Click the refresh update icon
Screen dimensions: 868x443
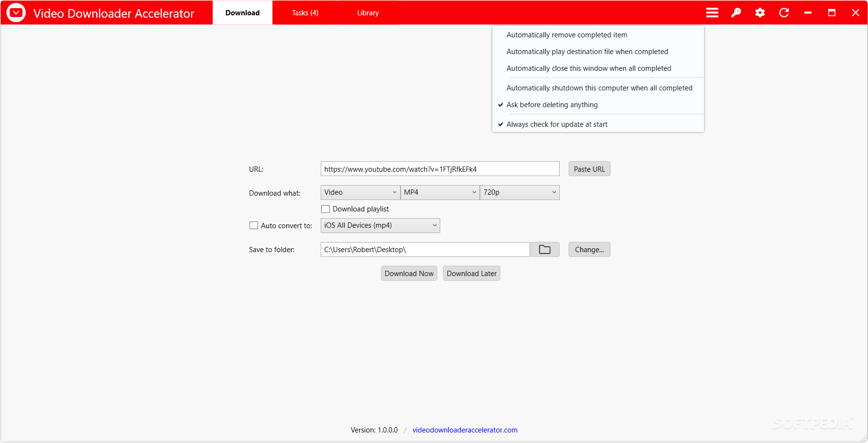pyautogui.click(x=784, y=13)
